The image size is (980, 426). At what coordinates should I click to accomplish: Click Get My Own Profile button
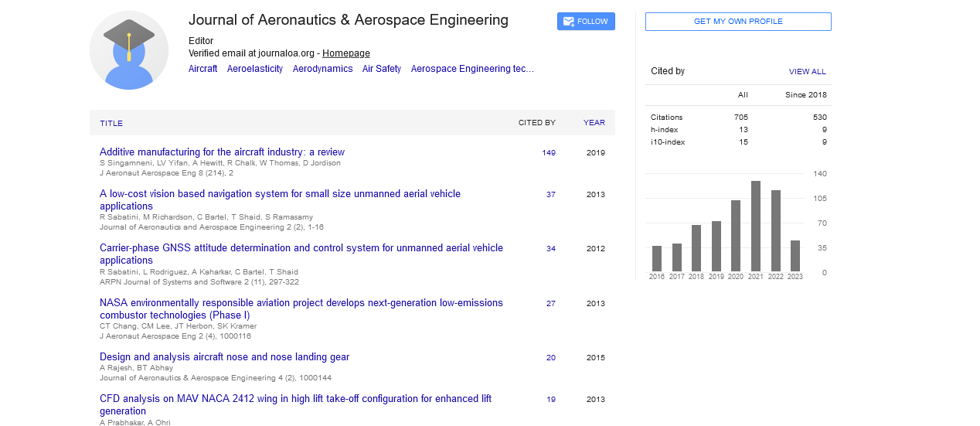coord(738,22)
